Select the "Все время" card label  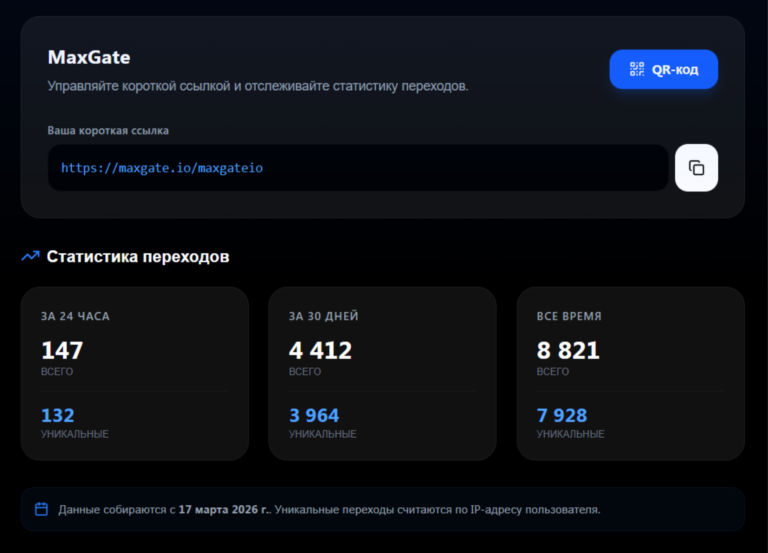click(569, 316)
